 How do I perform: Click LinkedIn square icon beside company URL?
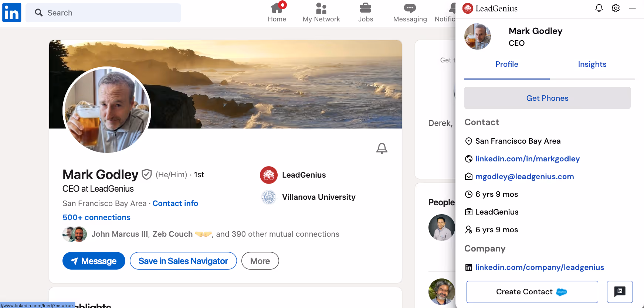coord(468,267)
